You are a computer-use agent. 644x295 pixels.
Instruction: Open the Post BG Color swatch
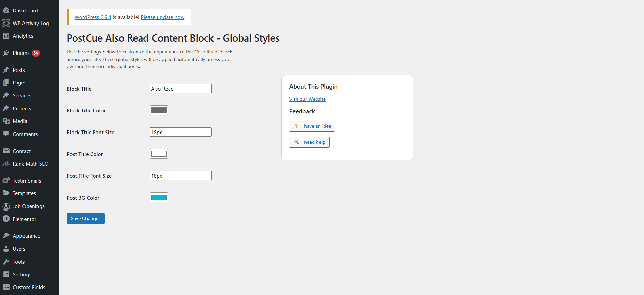(x=159, y=197)
